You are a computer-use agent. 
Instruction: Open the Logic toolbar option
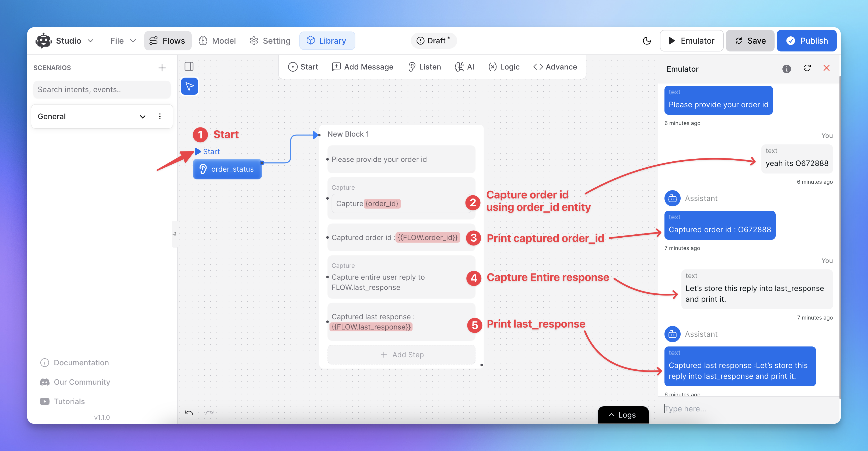[x=504, y=67]
